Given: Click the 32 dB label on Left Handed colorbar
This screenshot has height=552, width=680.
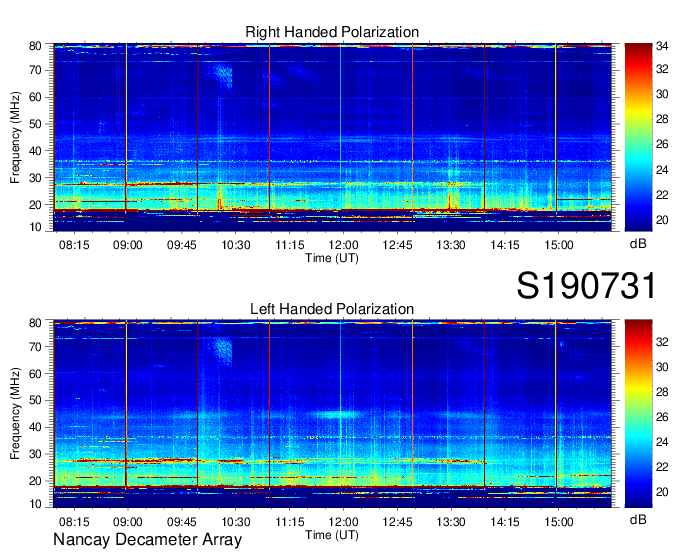Looking at the screenshot, I should point(662,342).
